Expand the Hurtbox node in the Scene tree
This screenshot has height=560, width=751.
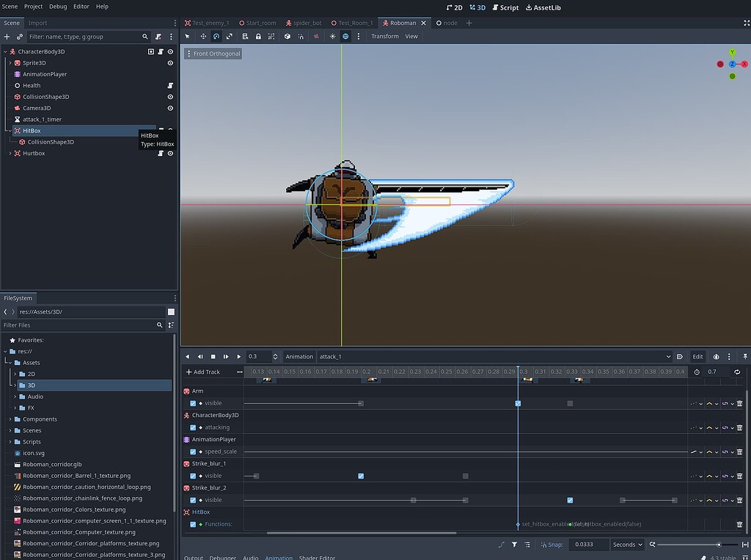pos(10,153)
